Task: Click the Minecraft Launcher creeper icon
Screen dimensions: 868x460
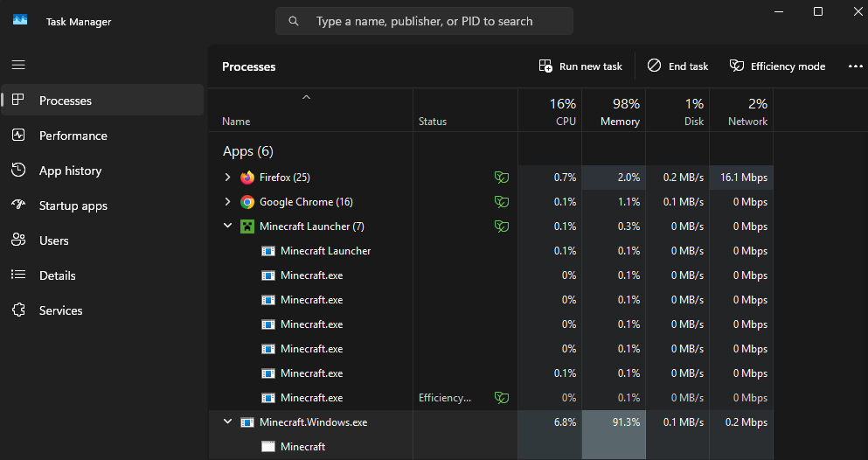Action: click(x=247, y=227)
